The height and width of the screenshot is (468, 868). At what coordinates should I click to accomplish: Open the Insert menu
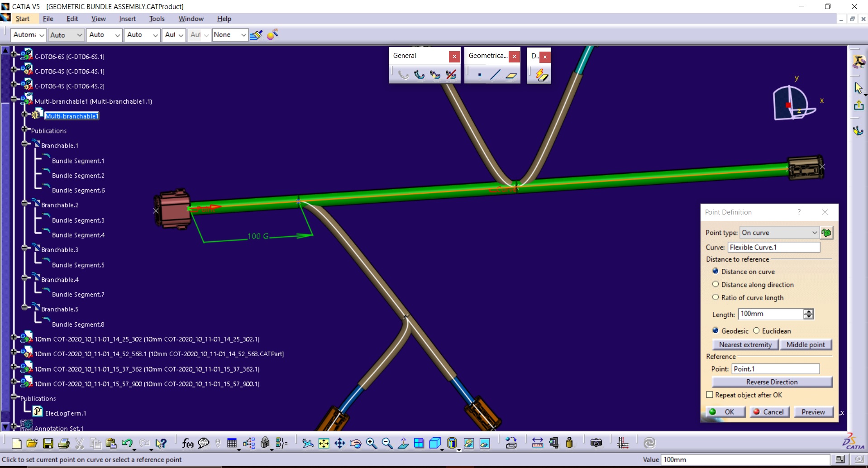(x=127, y=19)
